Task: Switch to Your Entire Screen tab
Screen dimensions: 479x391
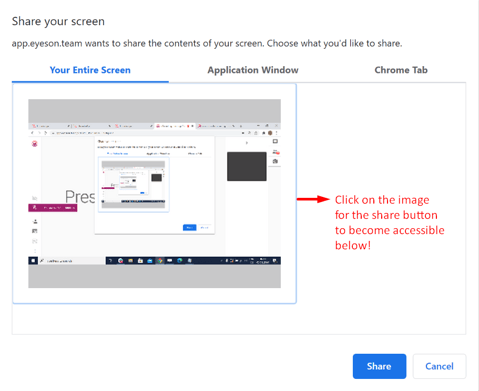Action: coord(90,70)
